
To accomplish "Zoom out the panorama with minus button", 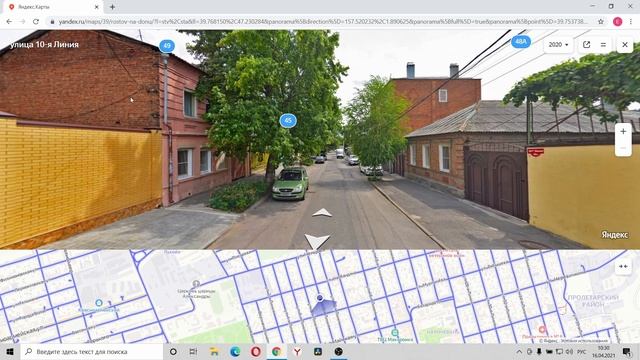I will pyautogui.click(x=623, y=148).
